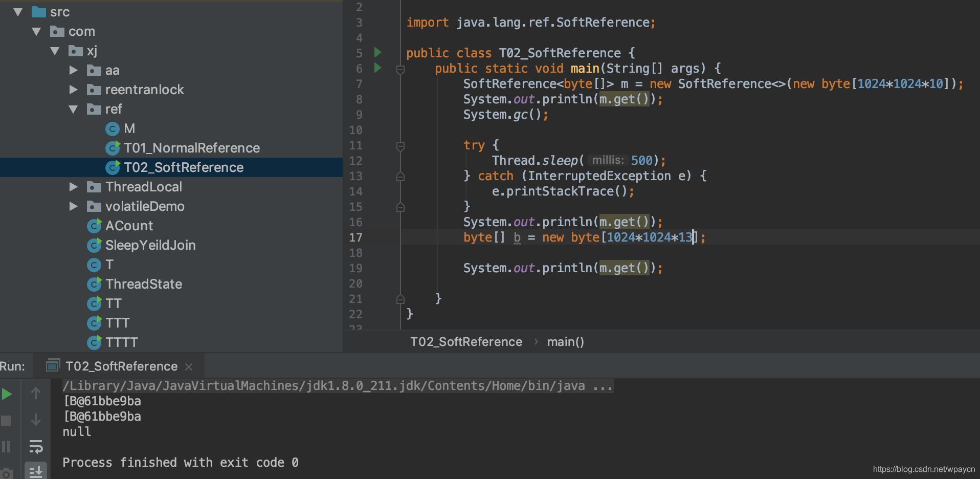The width and height of the screenshot is (980, 479).
Task: Click the Pause output icon
Action: pos(6,447)
